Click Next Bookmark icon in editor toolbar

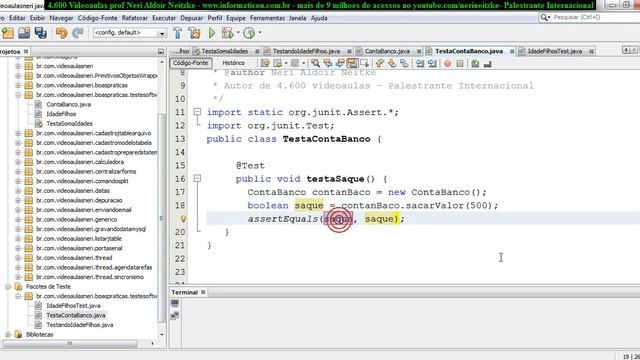click(x=392, y=63)
